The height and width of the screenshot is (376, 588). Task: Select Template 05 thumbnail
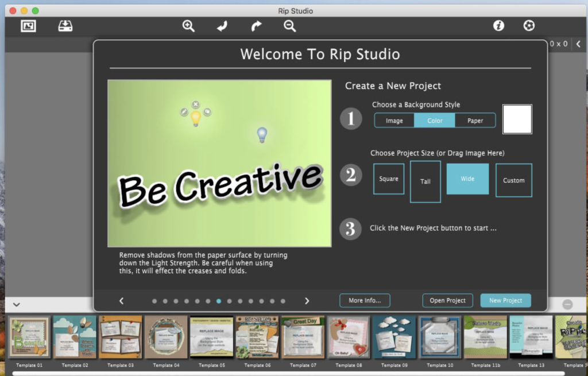[x=211, y=338]
